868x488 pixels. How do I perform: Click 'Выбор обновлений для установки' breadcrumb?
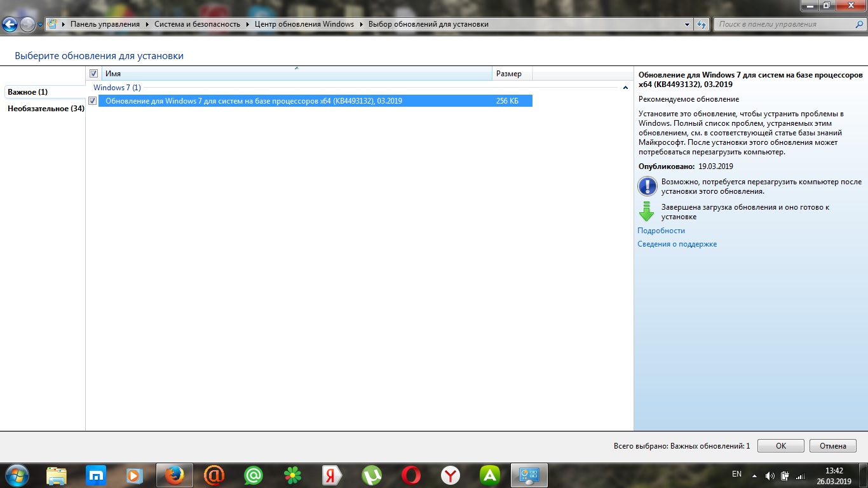pyautogui.click(x=428, y=24)
